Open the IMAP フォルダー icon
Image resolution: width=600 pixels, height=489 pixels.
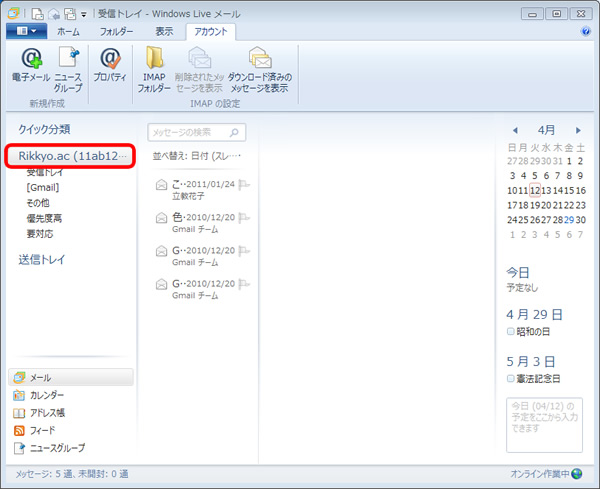(154, 58)
